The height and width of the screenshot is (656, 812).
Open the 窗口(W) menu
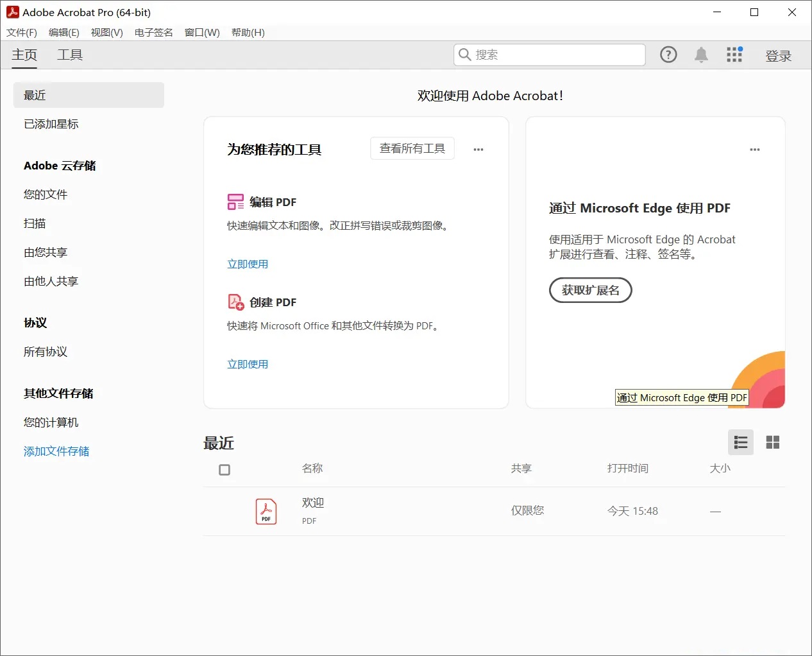[202, 33]
